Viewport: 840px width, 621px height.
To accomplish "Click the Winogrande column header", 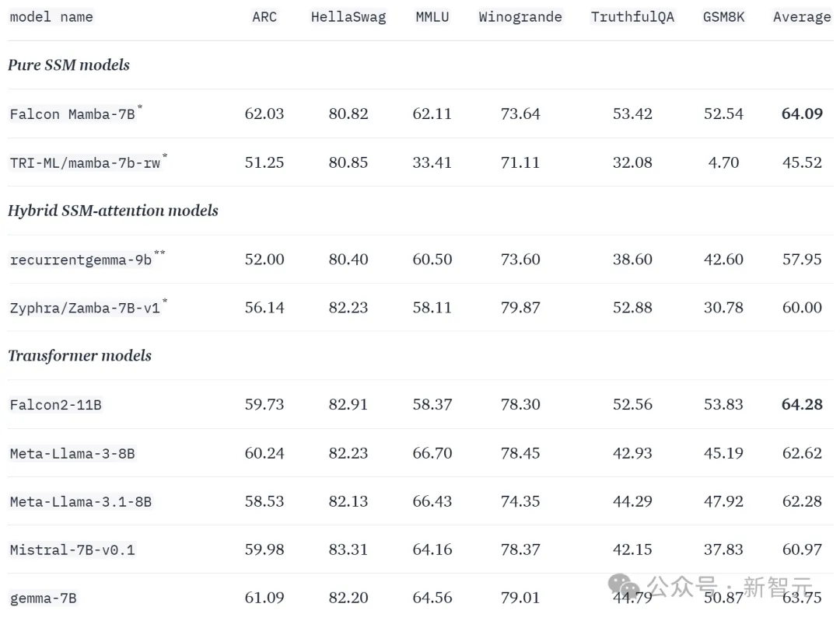I will point(520,17).
